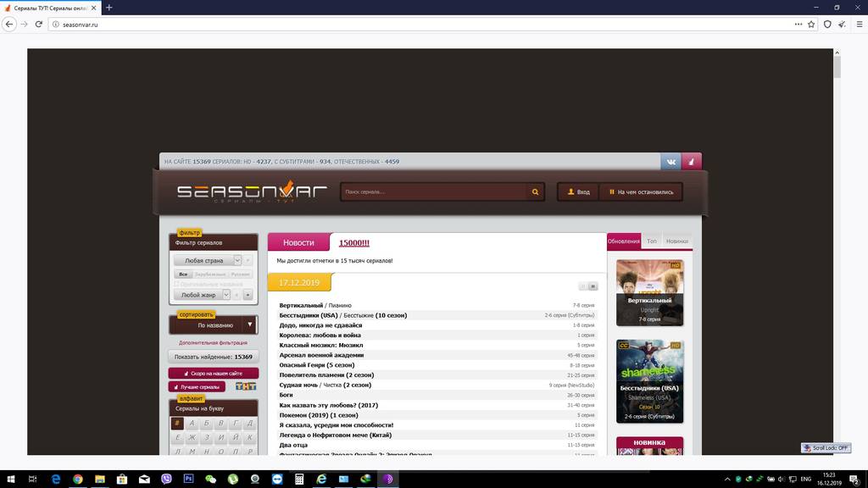Screen dimensions: 868x488
Task: Open the 'Любой жанр' genre dropdown
Action: [202, 295]
